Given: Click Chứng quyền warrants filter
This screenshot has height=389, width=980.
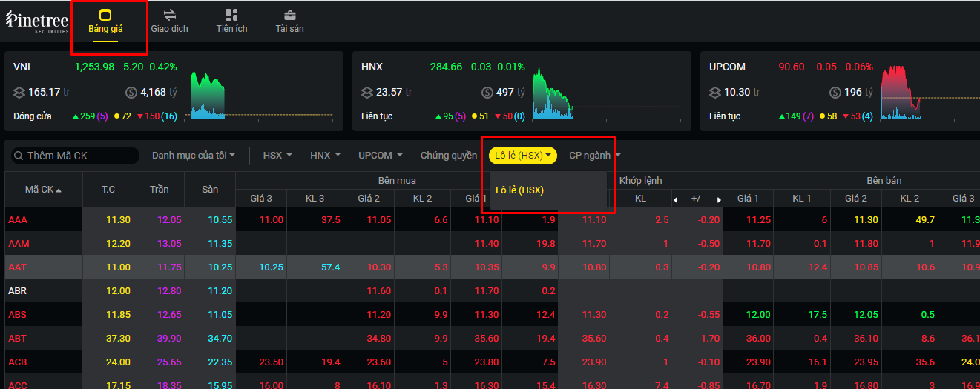Looking at the screenshot, I should pos(448,156).
